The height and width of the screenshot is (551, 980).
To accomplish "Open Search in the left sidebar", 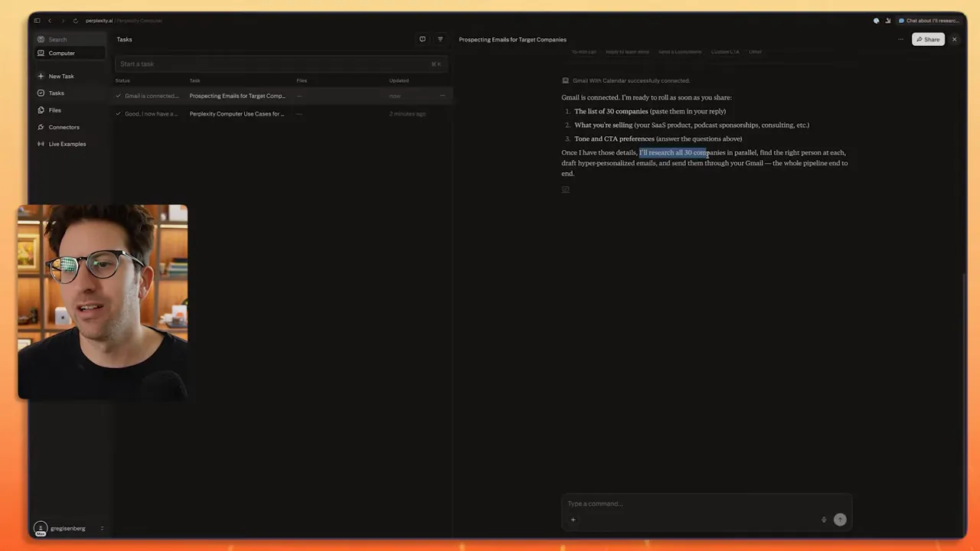I will [70, 39].
